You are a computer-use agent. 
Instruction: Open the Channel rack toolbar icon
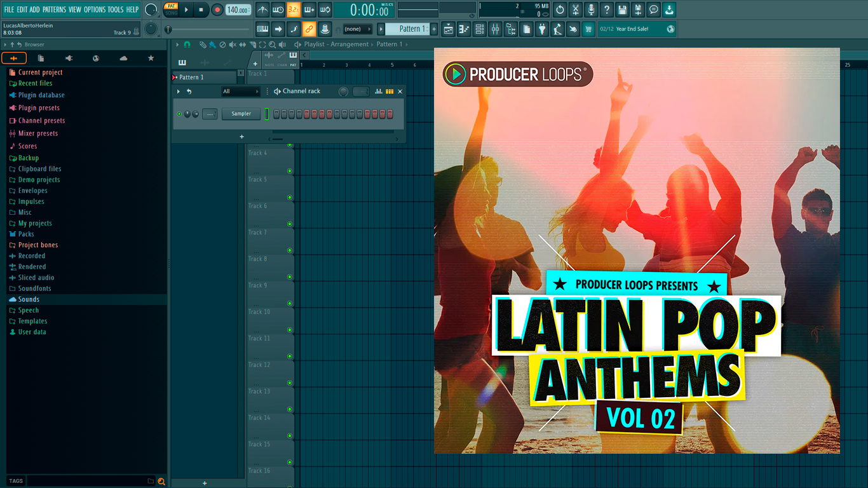point(480,29)
